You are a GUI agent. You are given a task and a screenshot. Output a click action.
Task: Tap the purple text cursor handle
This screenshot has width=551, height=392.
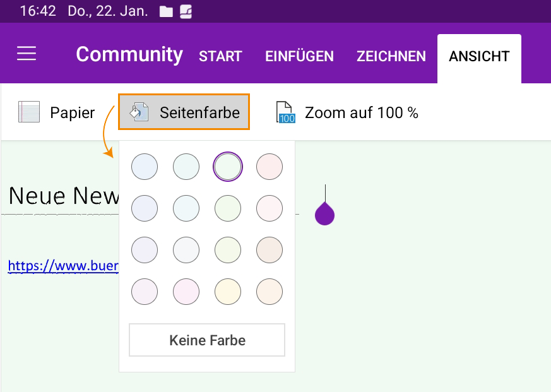click(324, 214)
